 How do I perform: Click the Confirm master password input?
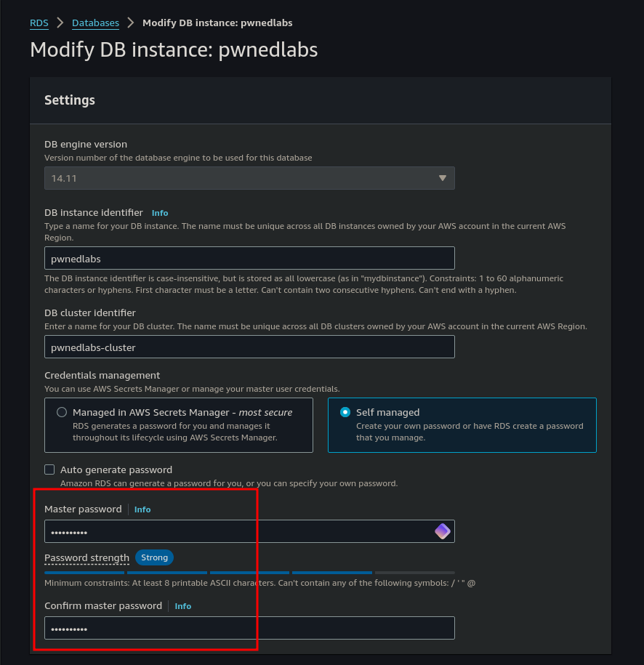(249, 628)
